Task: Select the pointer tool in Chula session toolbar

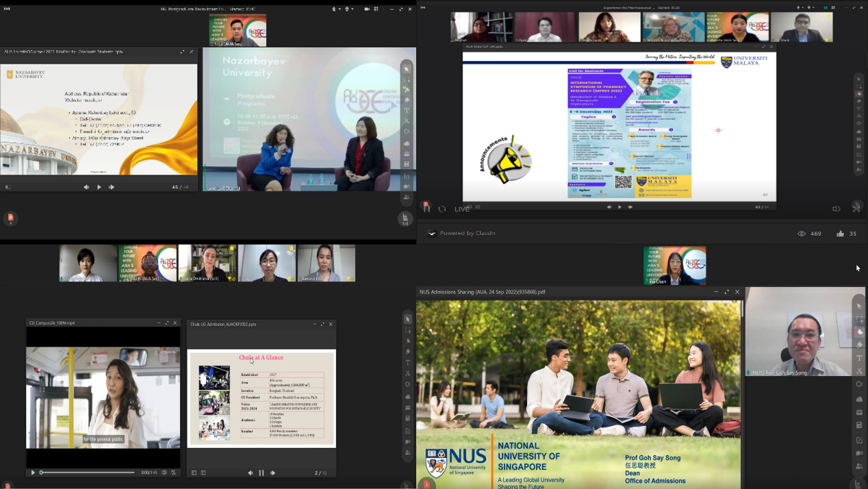Action: click(408, 319)
